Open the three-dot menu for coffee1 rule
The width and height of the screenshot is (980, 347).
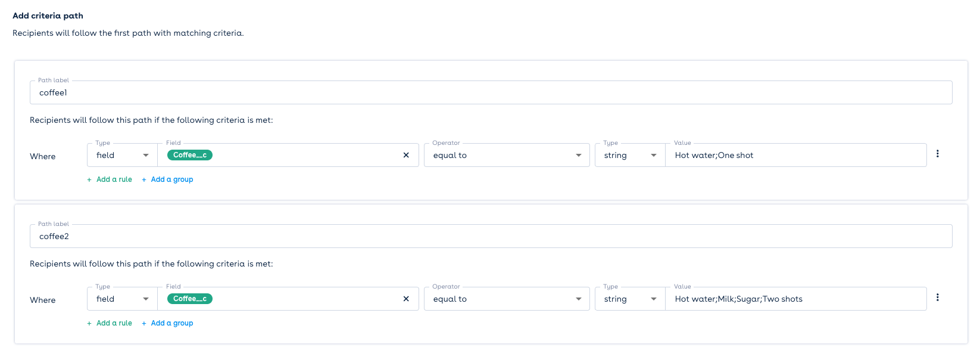[x=937, y=154]
